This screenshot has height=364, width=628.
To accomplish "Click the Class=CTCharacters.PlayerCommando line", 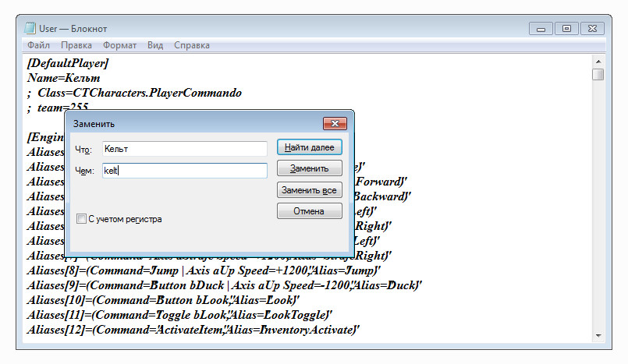I will tap(134, 93).
